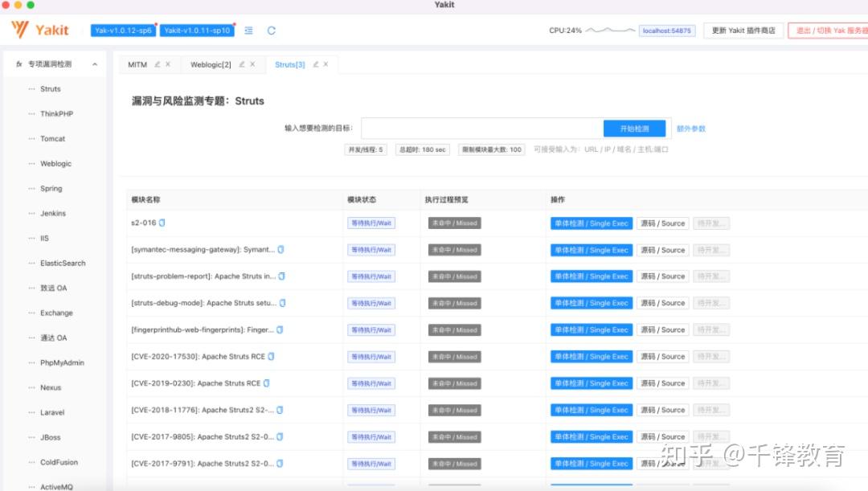This screenshot has height=491, width=868.
Task: Open the filter icon beside the version tags
Action: tap(248, 31)
